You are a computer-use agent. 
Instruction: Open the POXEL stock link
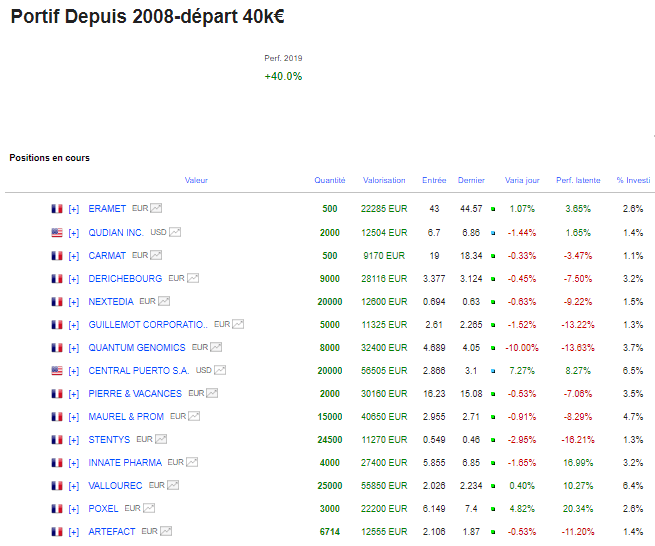coord(105,508)
